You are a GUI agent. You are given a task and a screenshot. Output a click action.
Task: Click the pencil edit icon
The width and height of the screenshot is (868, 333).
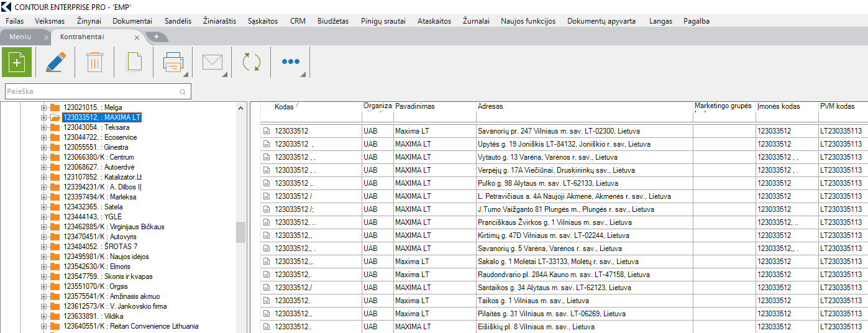[x=55, y=63]
